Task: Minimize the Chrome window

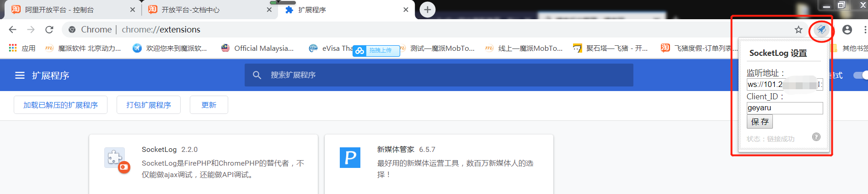Action: tap(826, 5)
